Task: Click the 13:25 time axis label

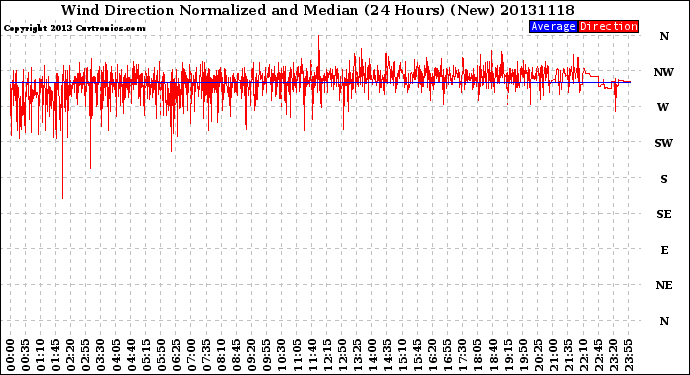Action: pyautogui.click(x=357, y=355)
